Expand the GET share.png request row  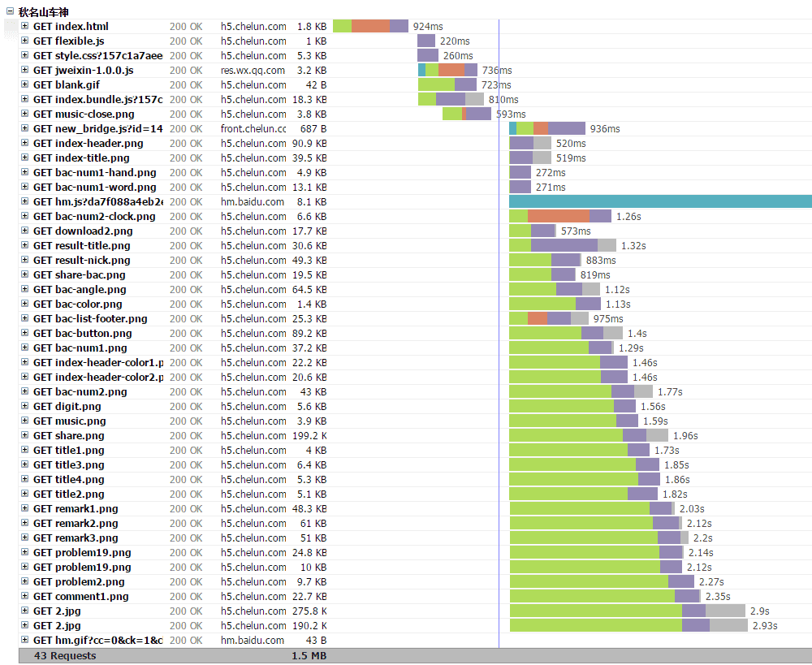pos(25,436)
